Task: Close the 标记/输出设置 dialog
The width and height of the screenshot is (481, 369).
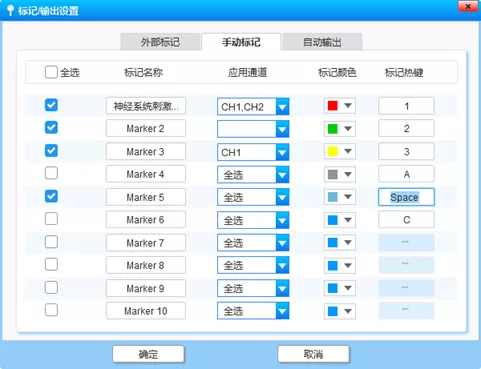Action: (x=468, y=6)
